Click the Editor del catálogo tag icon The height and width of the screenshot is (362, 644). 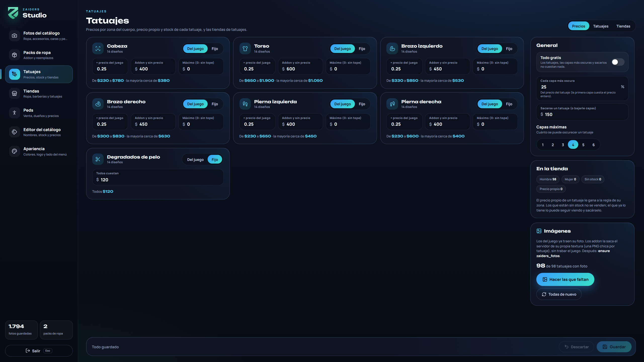click(14, 132)
